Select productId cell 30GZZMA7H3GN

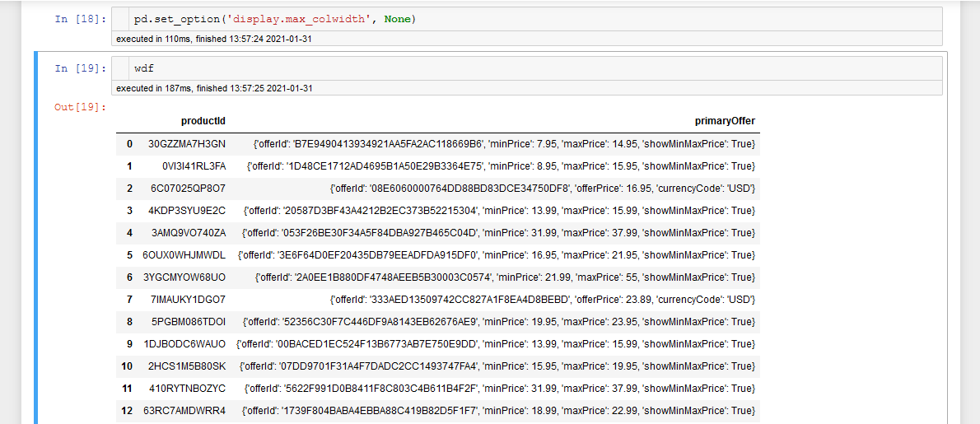(x=187, y=144)
